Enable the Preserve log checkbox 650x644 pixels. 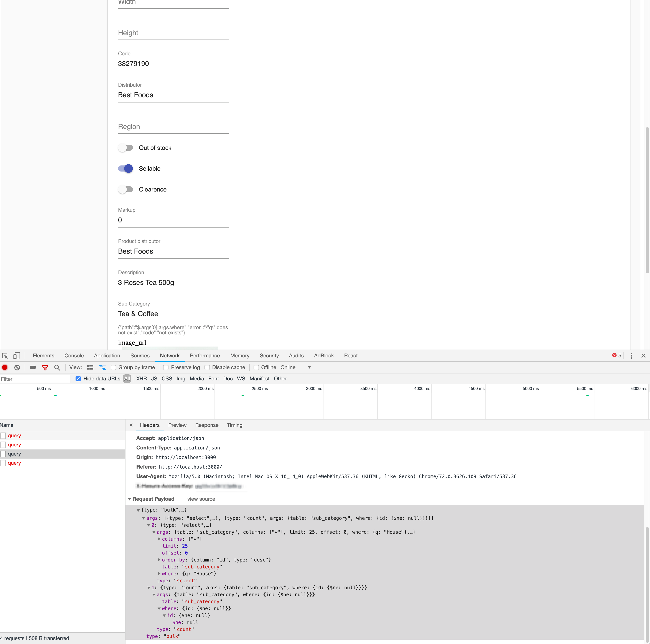[166, 367]
